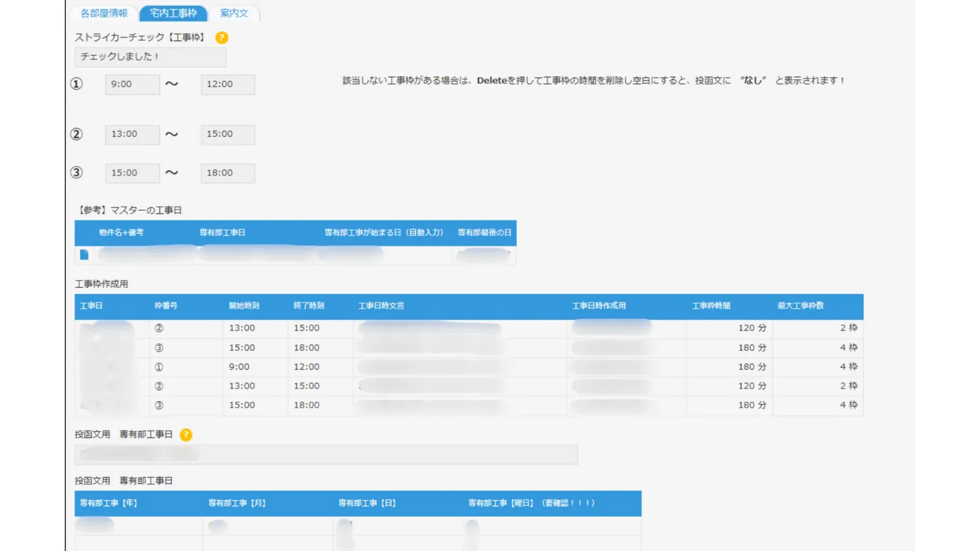
Task: Click slot ① end time field 12:00
Action: (228, 84)
